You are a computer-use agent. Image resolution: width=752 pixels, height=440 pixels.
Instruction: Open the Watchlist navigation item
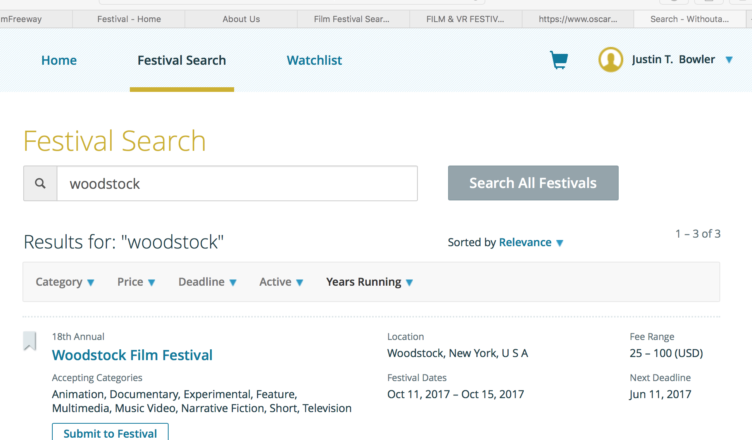pos(314,60)
